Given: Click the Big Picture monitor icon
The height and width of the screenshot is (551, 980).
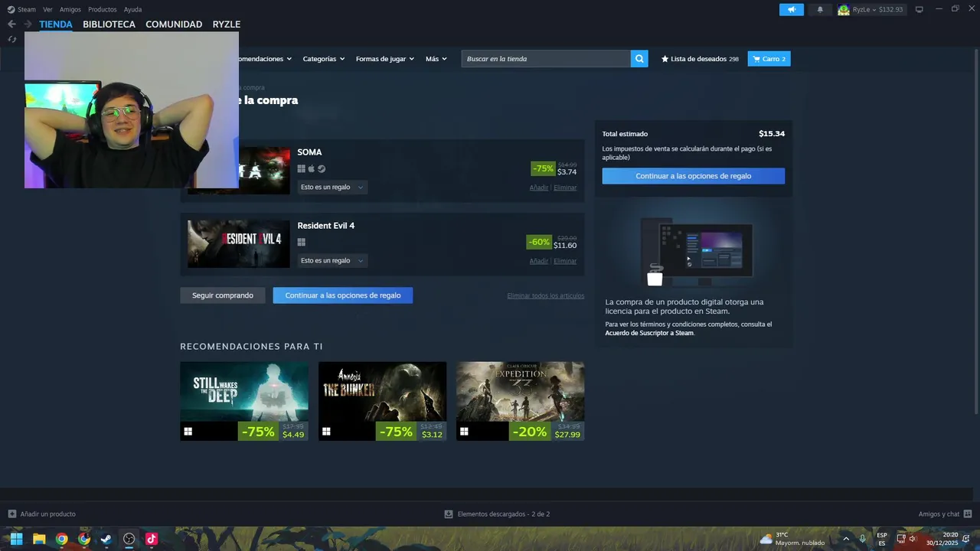Looking at the screenshot, I should tap(920, 9).
